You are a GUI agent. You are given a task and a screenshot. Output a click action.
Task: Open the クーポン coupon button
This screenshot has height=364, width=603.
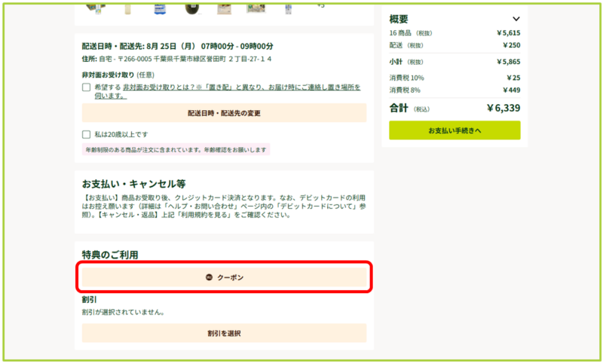[x=224, y=278]
